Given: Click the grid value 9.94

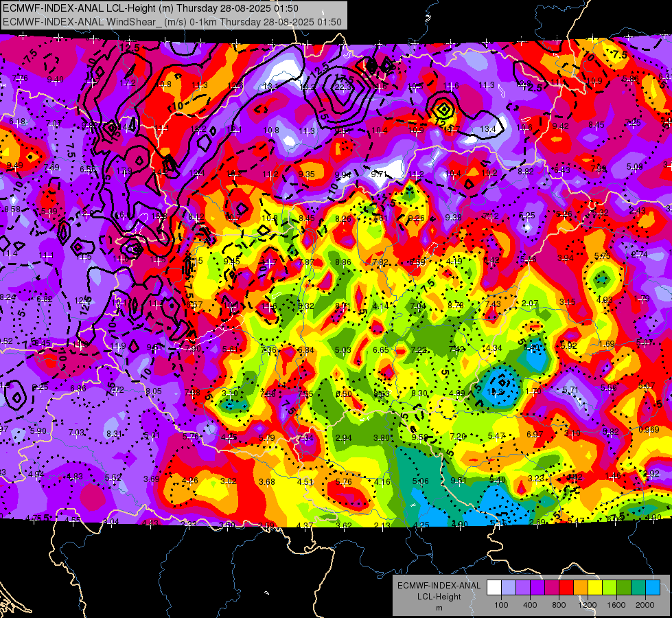Looking at the screenshot, I should click(343, 174).
